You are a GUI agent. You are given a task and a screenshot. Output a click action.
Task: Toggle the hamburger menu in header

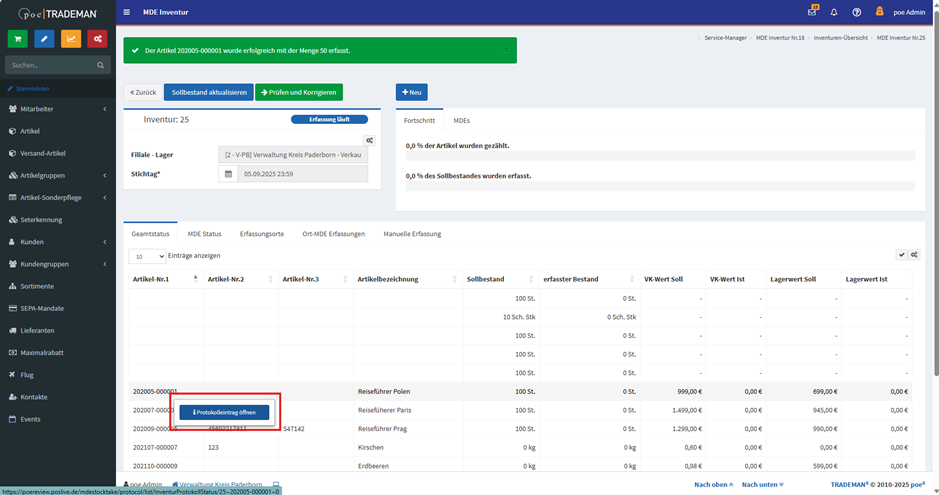[x=126, y=12]
